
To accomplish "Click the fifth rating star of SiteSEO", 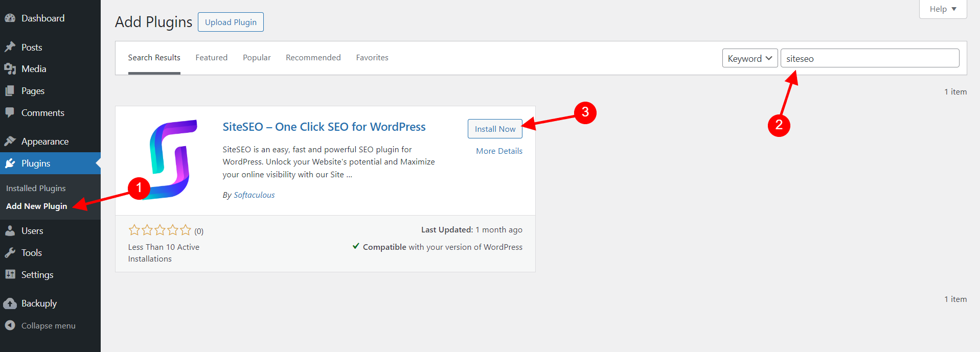I will tap(186, 230).
